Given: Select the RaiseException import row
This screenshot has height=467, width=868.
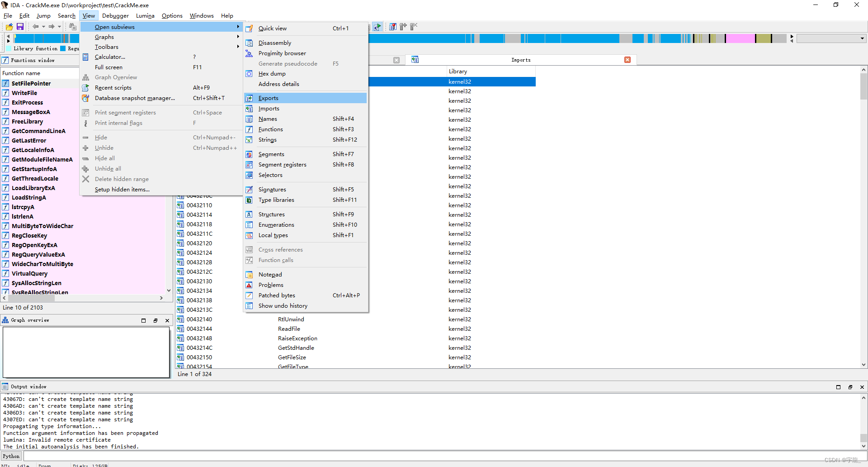Looking at the screenshot, I should coord(355,338).
